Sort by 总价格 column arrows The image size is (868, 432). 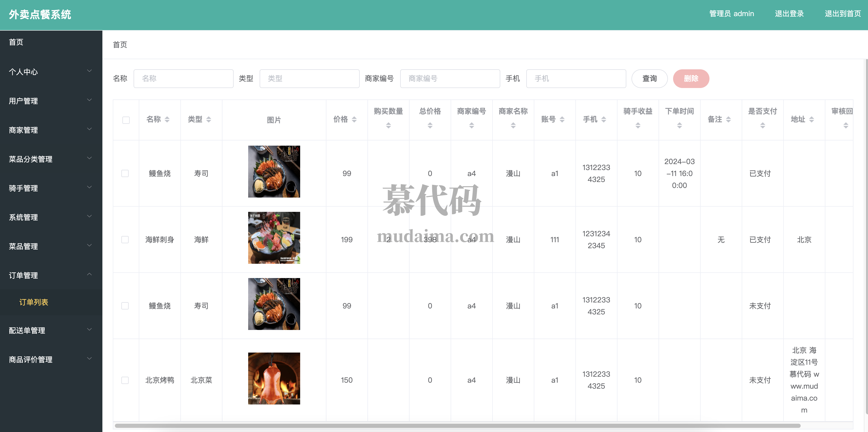coord(430,126)
